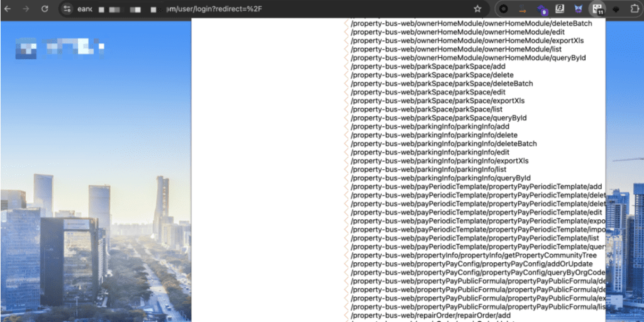
Task: Click the black ring extension icon
Action: pos(504,9)
